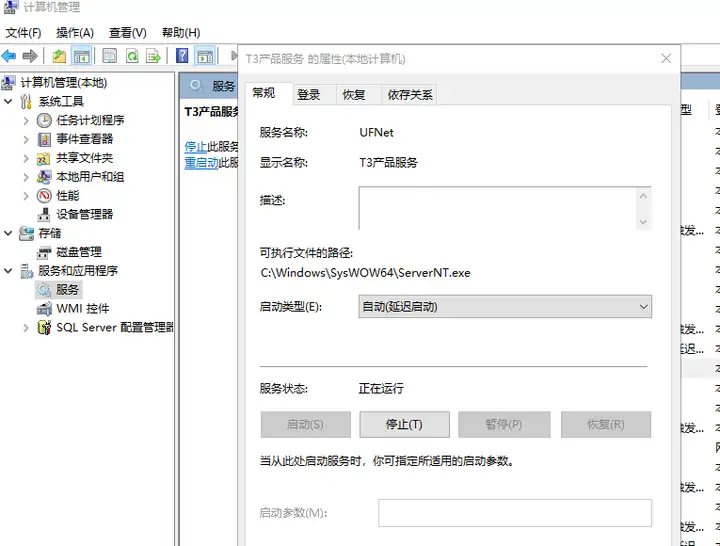
Task: Open Device Manager (设备管理器) node
Action: (84, 214)
